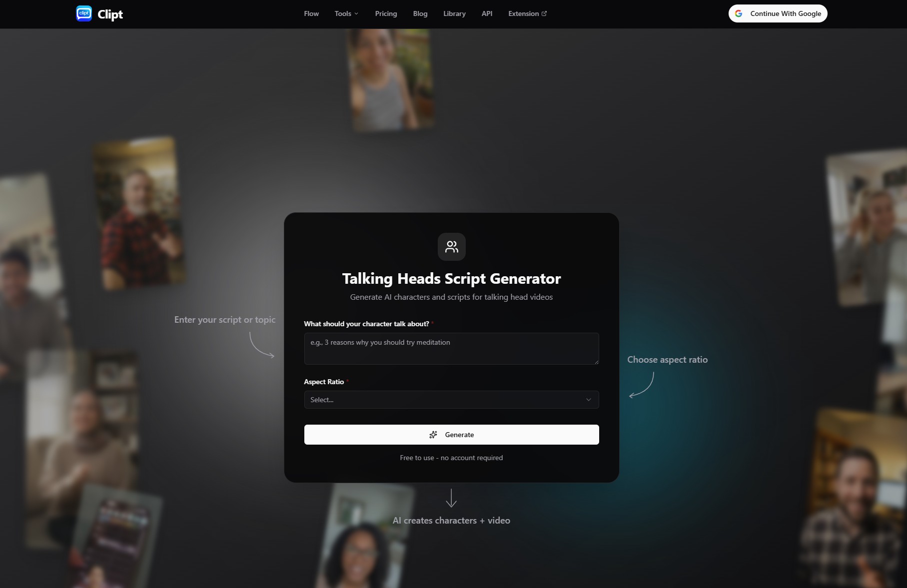The image size is (907, 588).
Task: Click the Google logo icon in header
Action: tap(739, 13)
